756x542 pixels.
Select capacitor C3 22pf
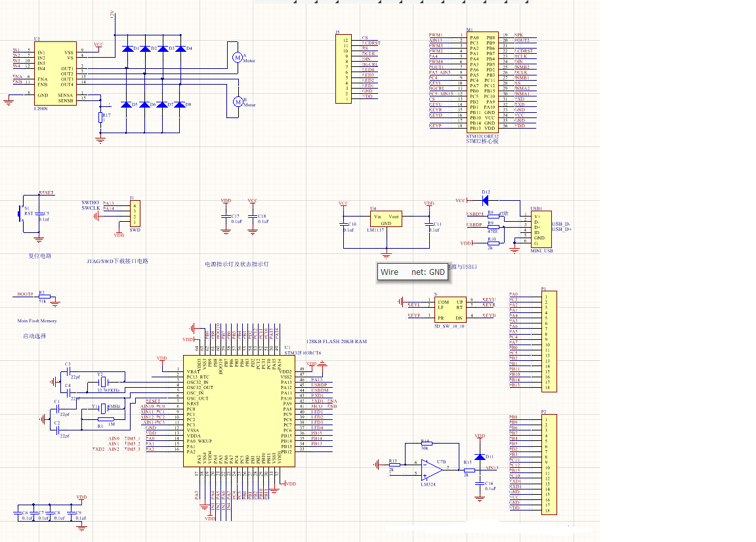68,371
